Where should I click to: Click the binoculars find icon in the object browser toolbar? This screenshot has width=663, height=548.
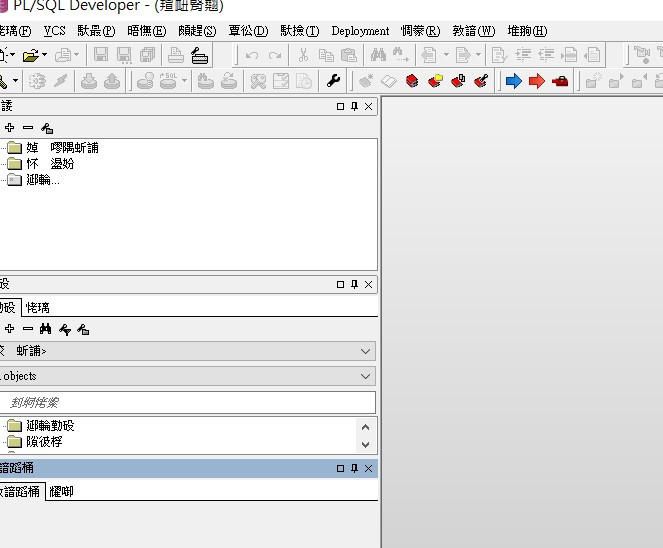pyautogui.click(x=46, y=329)
